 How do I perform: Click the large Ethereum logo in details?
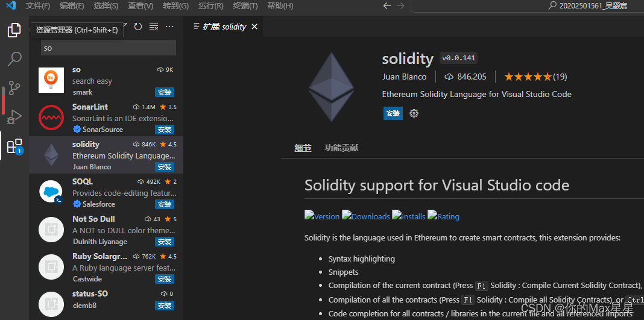[x=331, y=87]
